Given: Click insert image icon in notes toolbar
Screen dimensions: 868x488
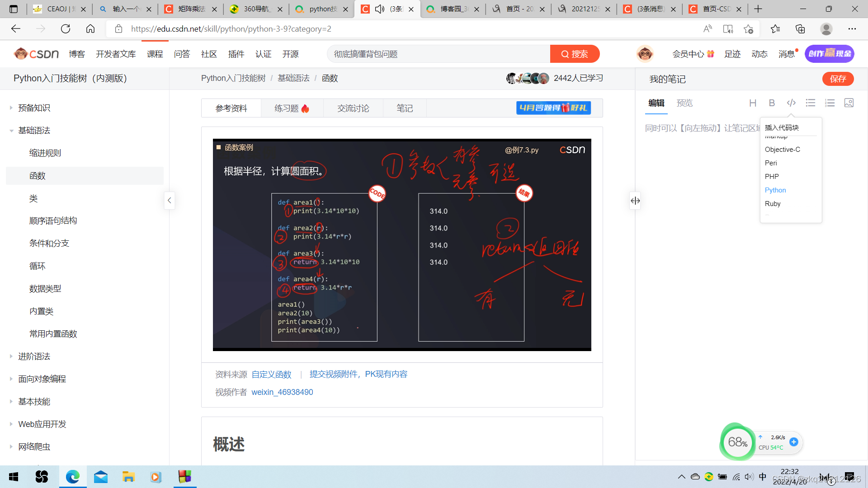Looking at the screenshot, I should [849, 103].
